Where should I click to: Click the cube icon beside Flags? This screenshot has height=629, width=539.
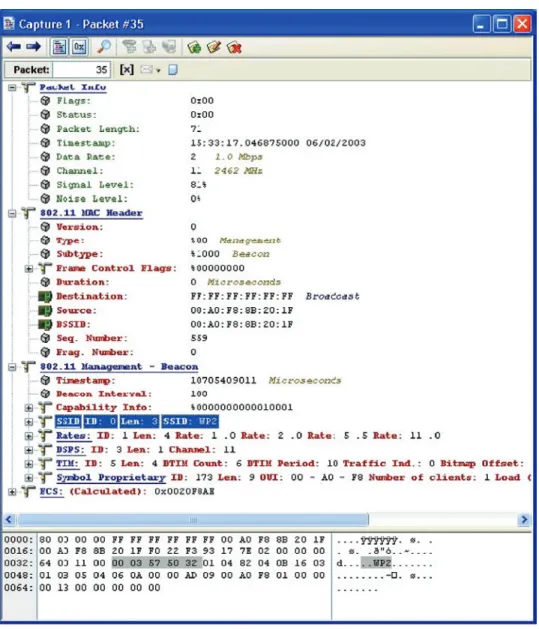[45, 101]
